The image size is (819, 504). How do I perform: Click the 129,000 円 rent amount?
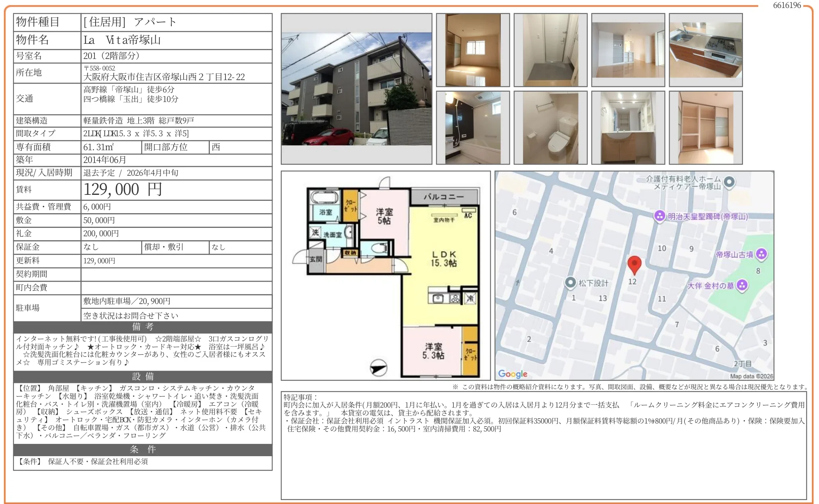123,190
